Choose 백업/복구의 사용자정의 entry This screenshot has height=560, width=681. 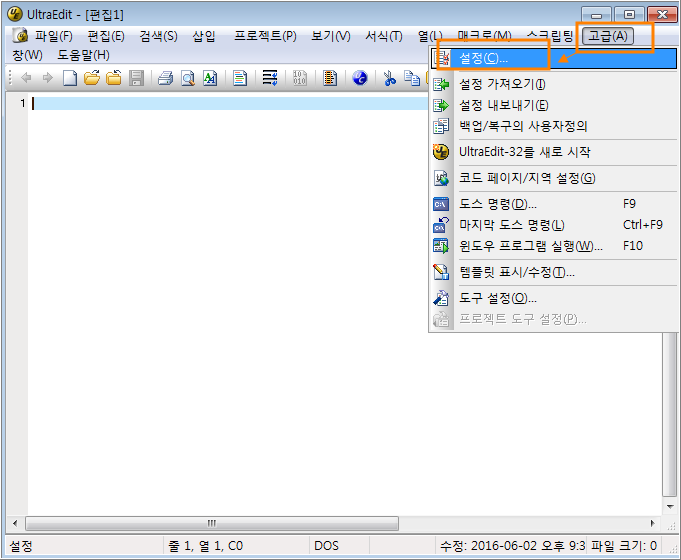554,126
